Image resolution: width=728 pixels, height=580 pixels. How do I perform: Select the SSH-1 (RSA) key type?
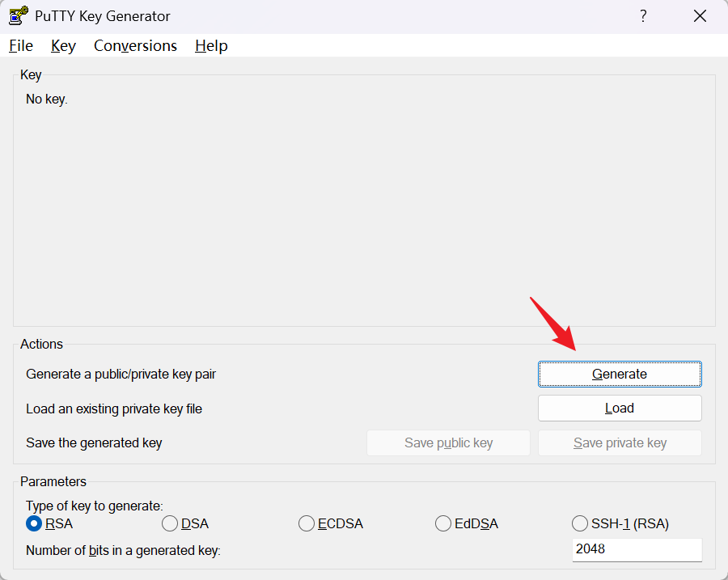(x=620, y=524)
